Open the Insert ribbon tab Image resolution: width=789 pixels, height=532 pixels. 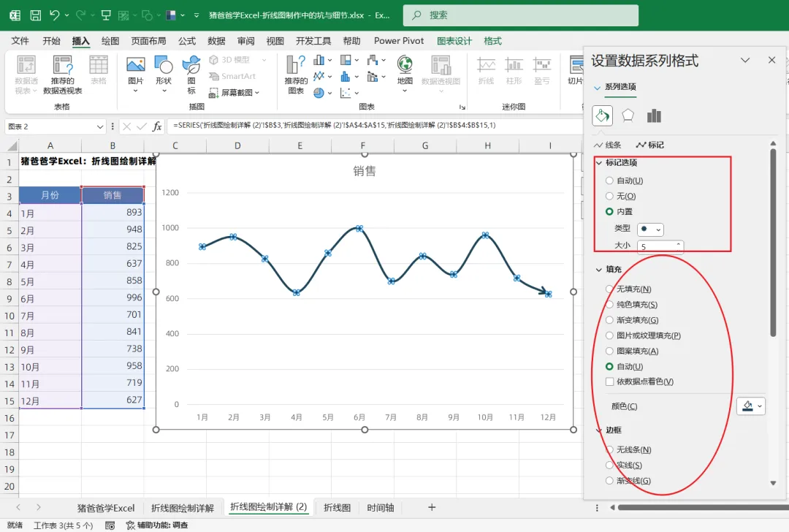coord(80,41)
